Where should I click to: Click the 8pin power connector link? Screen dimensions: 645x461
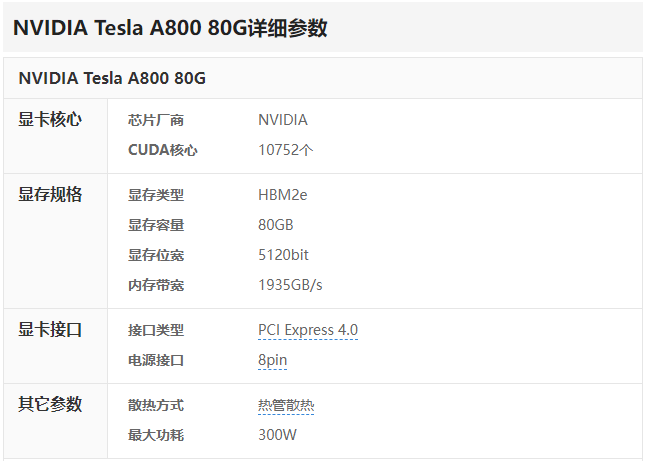click(272, 360)
